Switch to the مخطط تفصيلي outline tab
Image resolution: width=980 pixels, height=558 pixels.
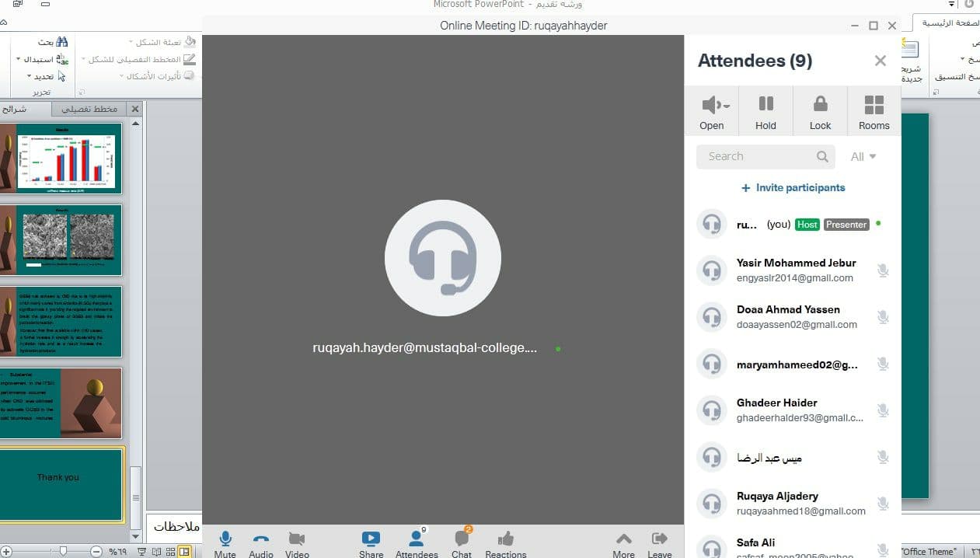point(89,110)
